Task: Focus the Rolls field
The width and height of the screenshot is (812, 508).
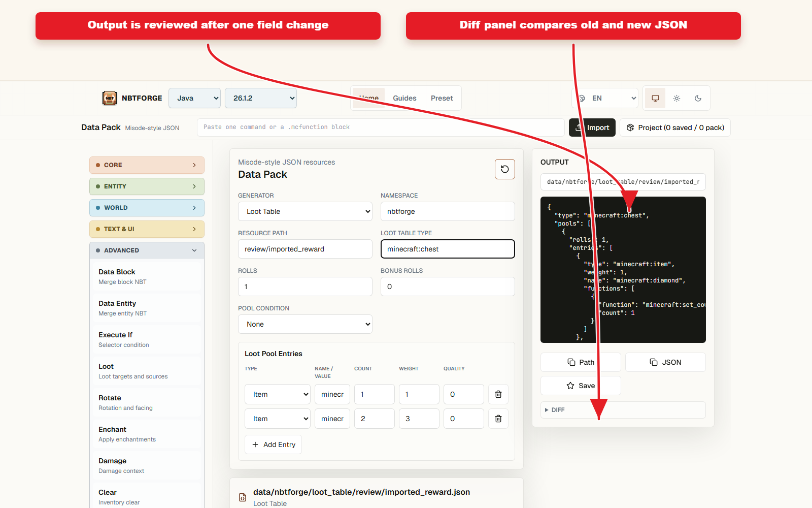Action: (x=305, y=287)
